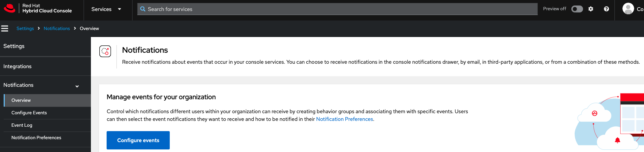The height and width of the screenshot is (152, 644).
Task: Open Integrations in the sidebar
Action: (x=18, y=66)
